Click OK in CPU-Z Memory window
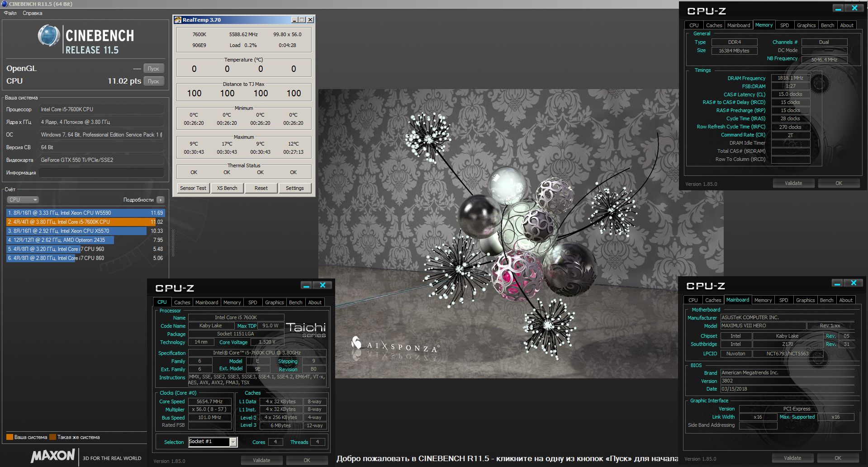868x467 pixels. 839,183
